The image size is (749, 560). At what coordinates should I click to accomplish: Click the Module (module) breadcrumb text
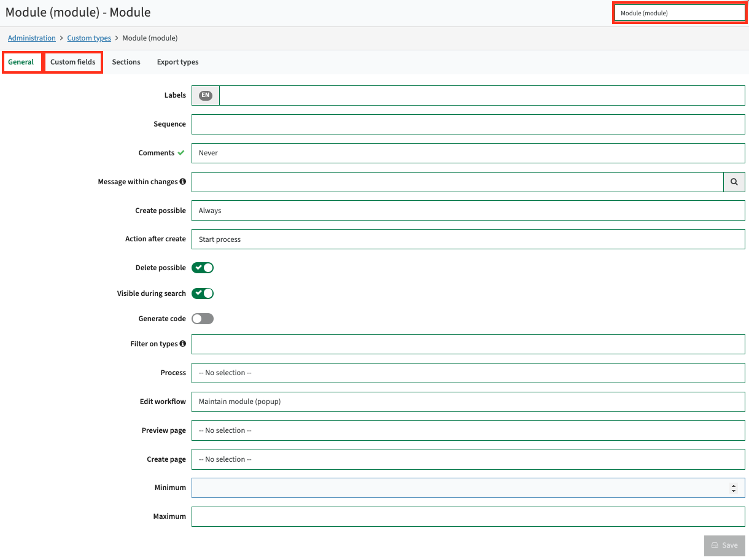(150, 38)
